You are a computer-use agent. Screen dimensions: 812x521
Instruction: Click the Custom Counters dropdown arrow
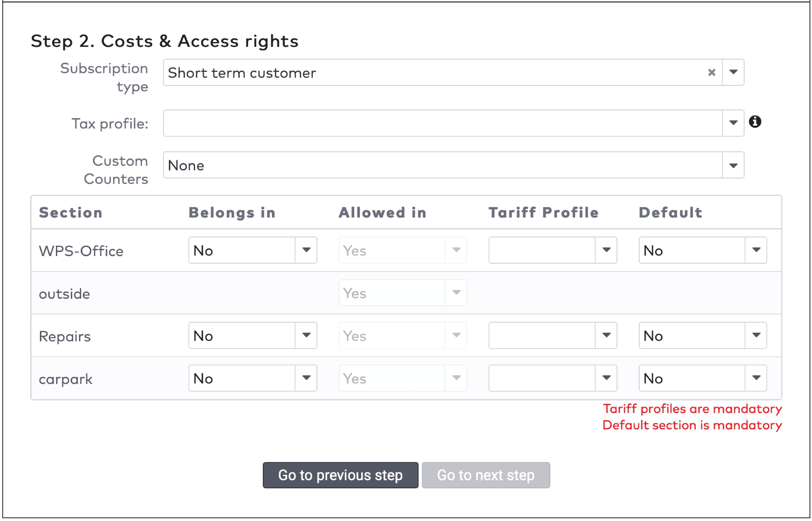pos(734,165)
